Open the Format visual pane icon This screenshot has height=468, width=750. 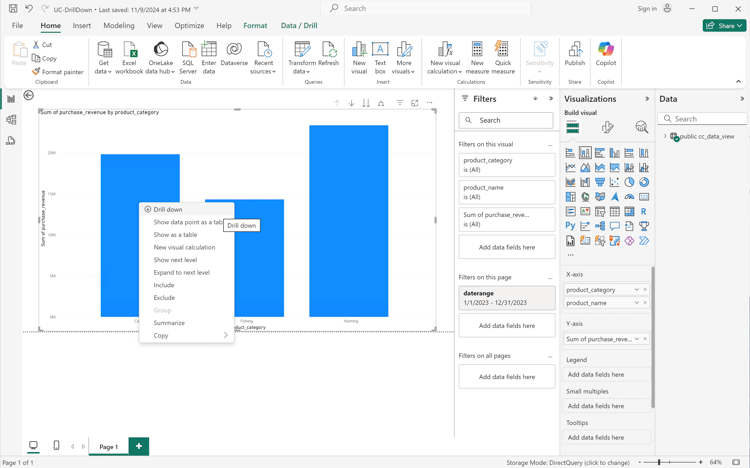pos(607,127)
